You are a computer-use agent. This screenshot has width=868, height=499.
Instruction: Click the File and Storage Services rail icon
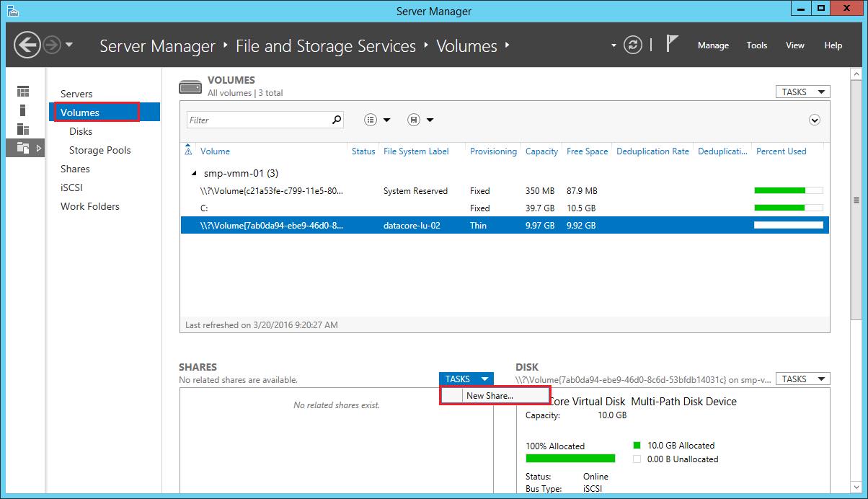[23, 148]
